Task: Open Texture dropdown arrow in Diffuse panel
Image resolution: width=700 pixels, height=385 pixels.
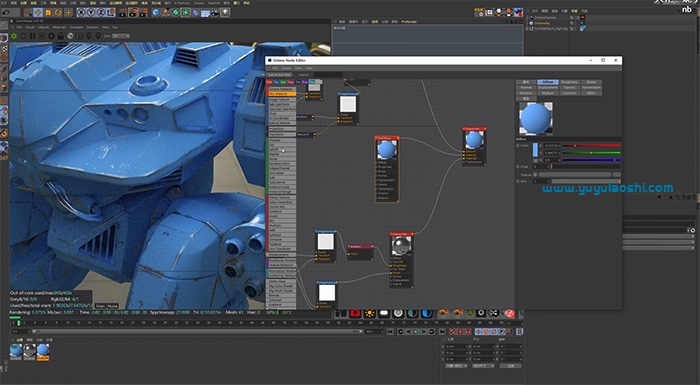Action: (x=535, y=175)
